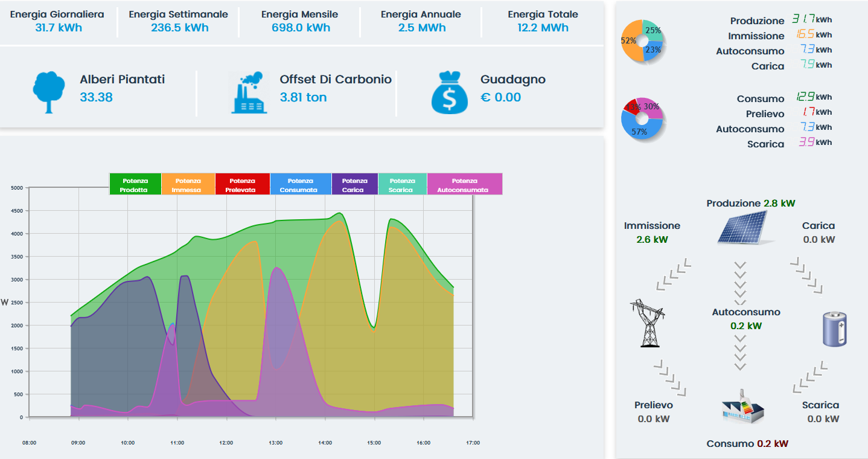
Task: Hide the Potenza Prelevata series
Action: pos(242,185)
